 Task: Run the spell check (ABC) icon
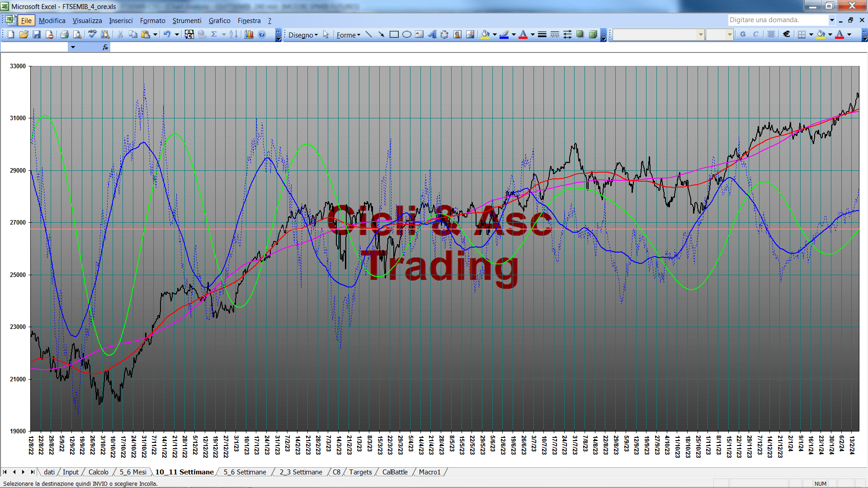click(x=92, y=34)
